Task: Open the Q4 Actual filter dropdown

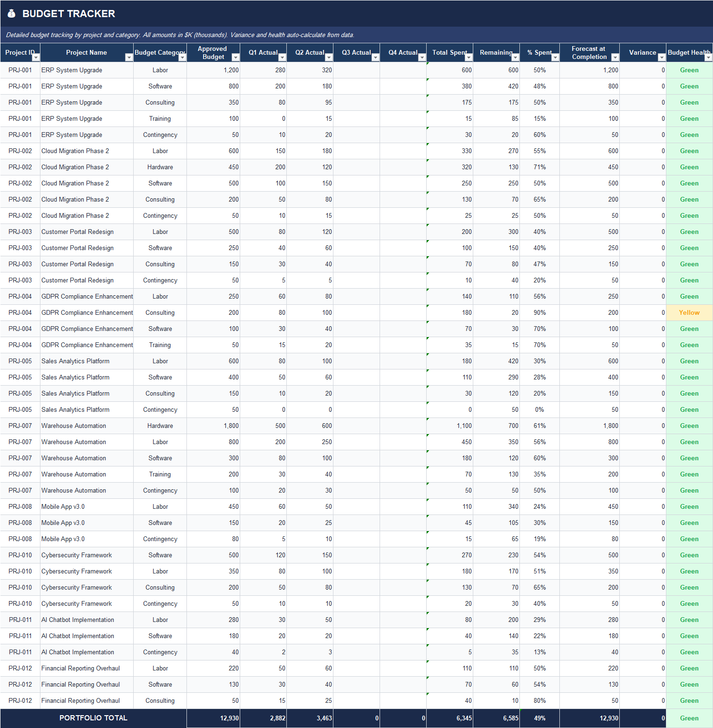Action: point(422,58)
